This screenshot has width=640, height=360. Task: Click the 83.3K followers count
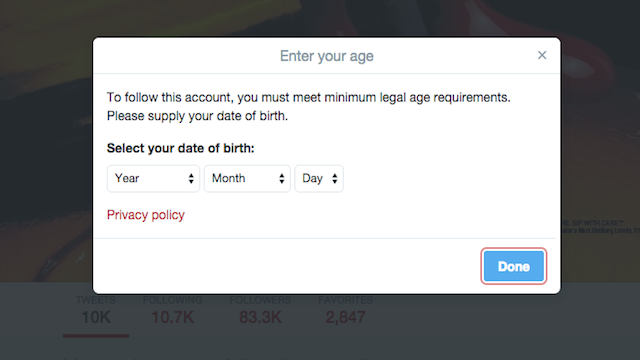coord(260,317)
